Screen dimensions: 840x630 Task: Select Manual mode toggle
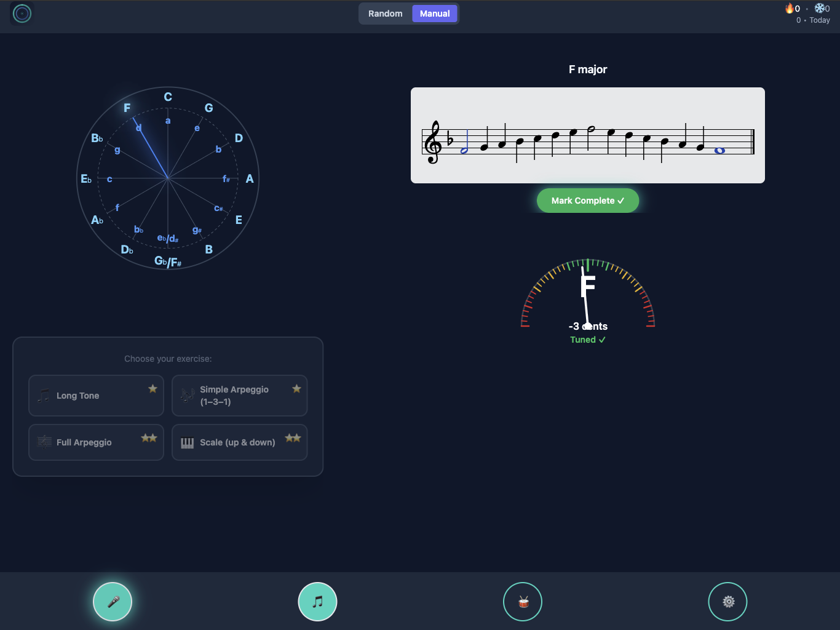pyautogui.click(x=435, y=14)
